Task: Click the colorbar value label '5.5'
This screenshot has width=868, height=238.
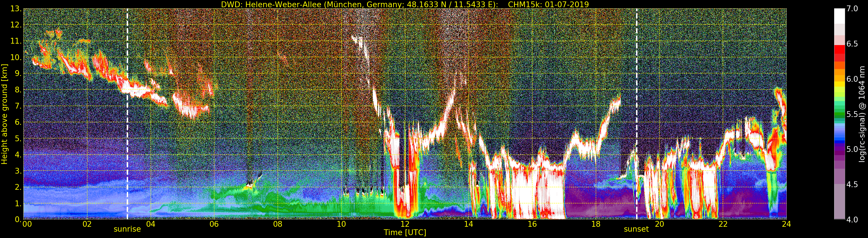Action: [852, 114]
